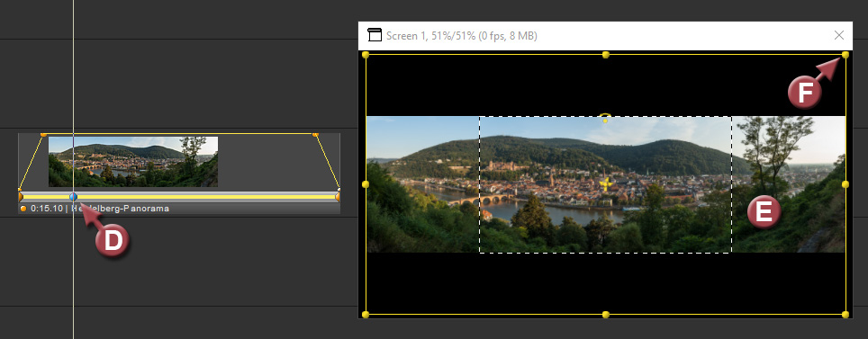Select the top-center yellow edge handle
The width and height of the screenshot is (868, 339).
tap(606, 55)
